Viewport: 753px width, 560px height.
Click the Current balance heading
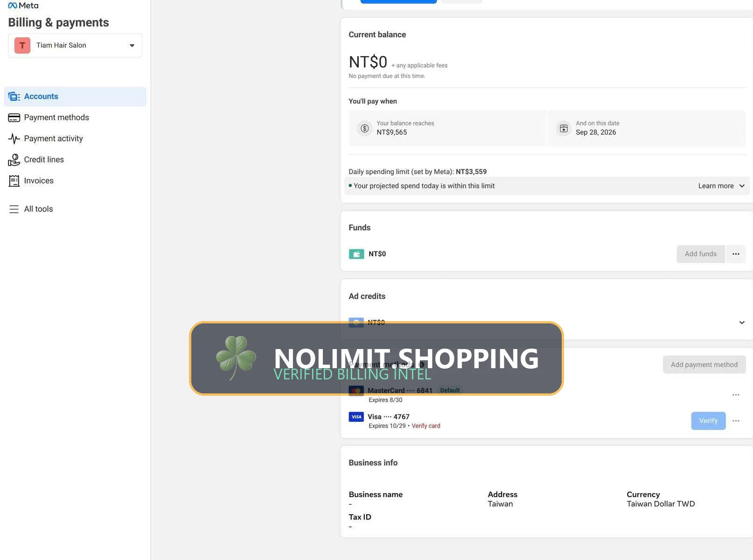[377, 35]
